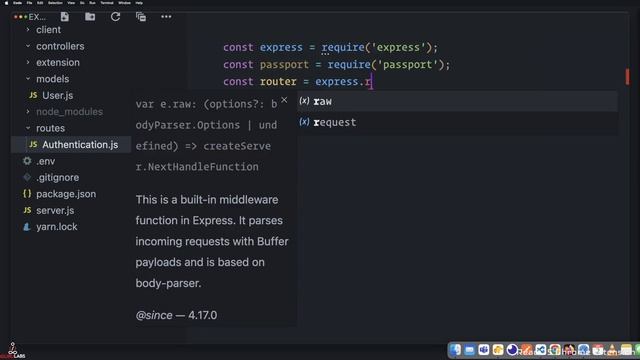This screenshot has height=360, width=640.
Task: Click the variable icon beside 'request' suggestion
Action: pyautogui.click(x=304, y=122)
